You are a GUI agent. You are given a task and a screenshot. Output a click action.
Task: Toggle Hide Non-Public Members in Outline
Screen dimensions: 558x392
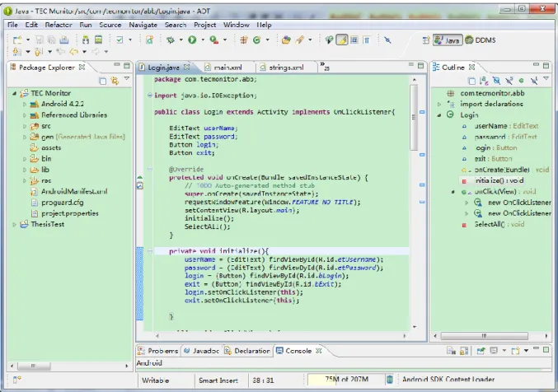[x=522, y=81]
